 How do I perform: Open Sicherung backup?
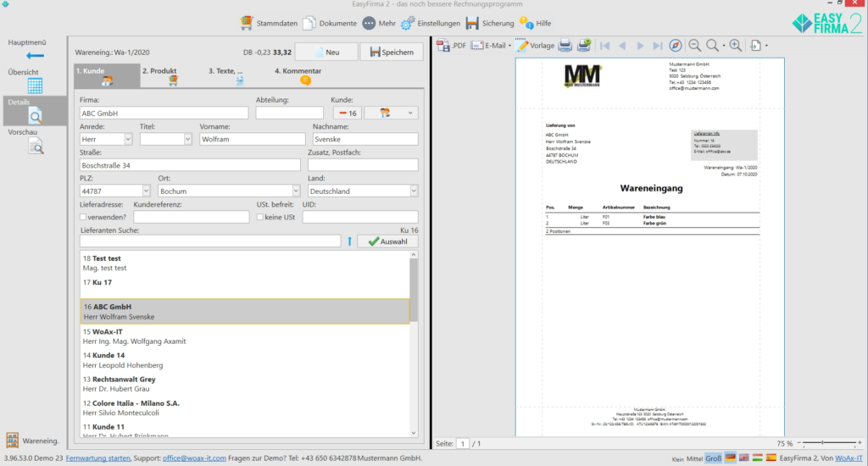(x=490, y=23)
